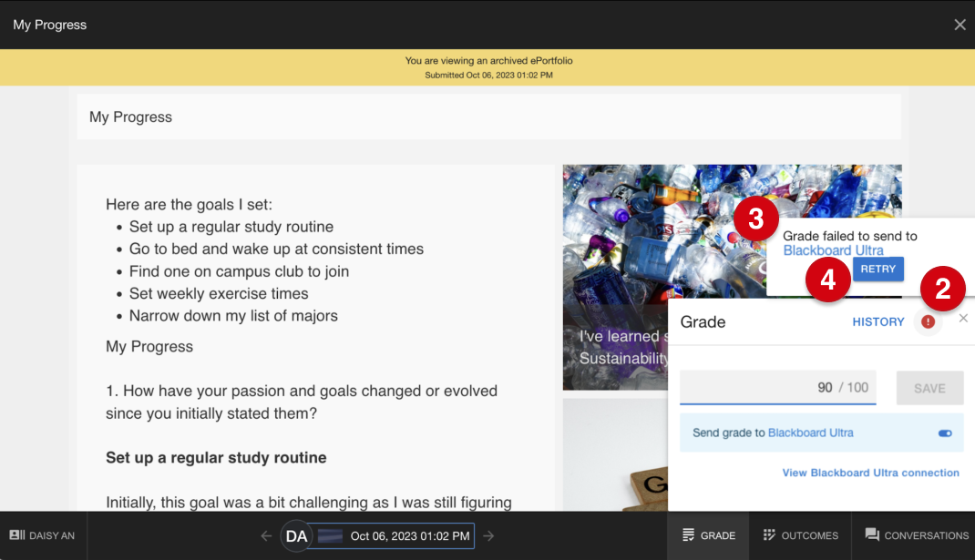Click the DA avatar circle
Screen dimensions: 975x560
click(296, 535)
